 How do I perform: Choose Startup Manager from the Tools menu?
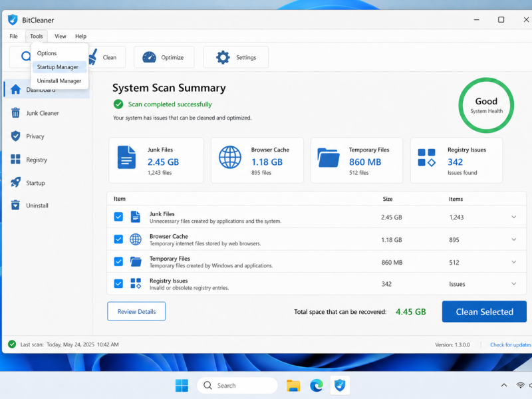(x=59, y=67)
